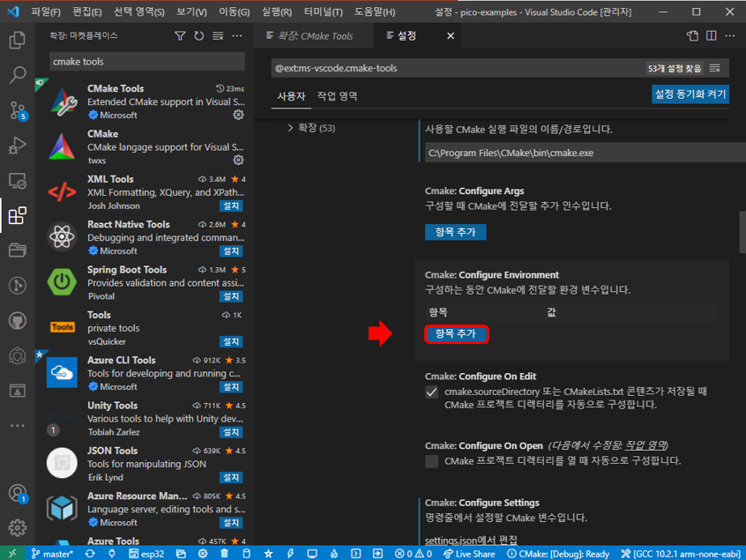Open editor more actions ellipsis
Viewport: 746px width, 560px height.
pos(730,35)
